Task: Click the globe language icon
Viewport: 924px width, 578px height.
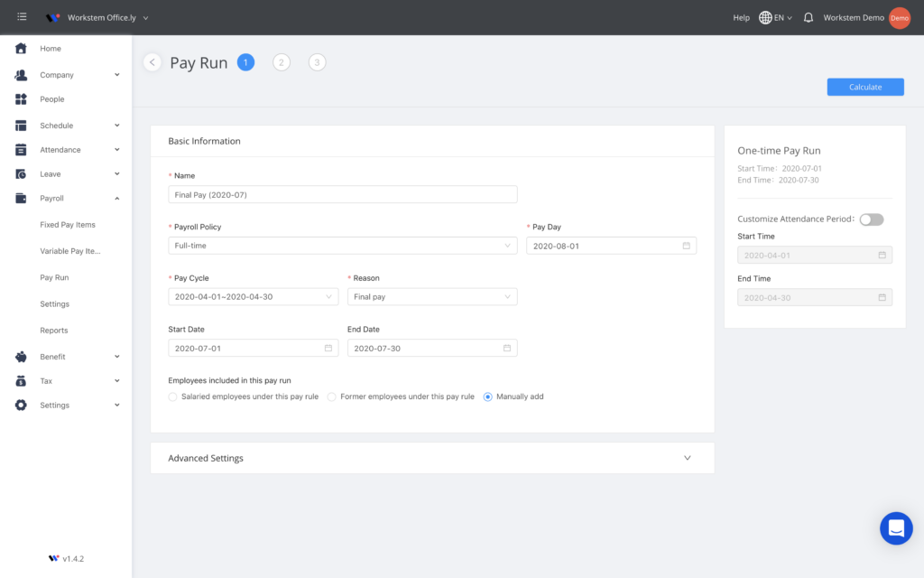Action: pos(765,17)
